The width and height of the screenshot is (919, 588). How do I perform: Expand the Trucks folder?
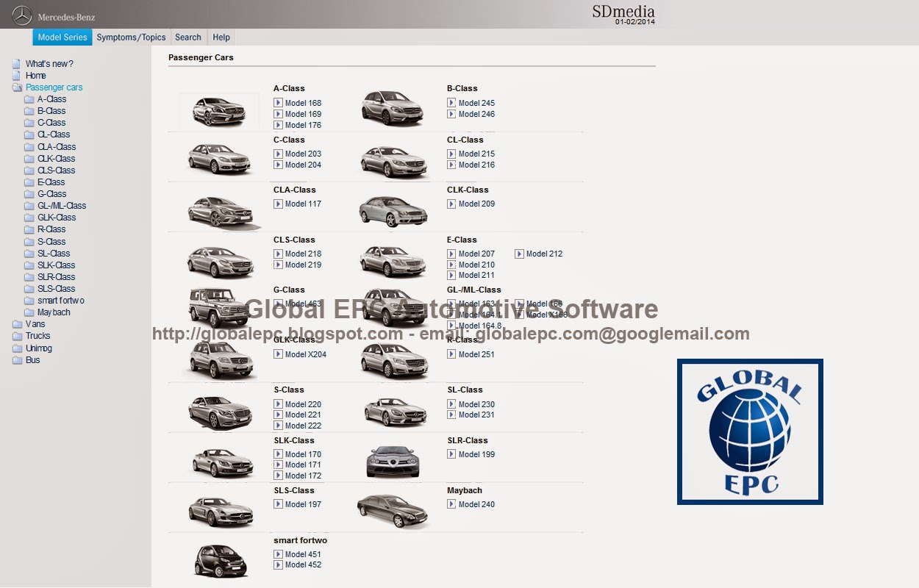coord(17,336)
